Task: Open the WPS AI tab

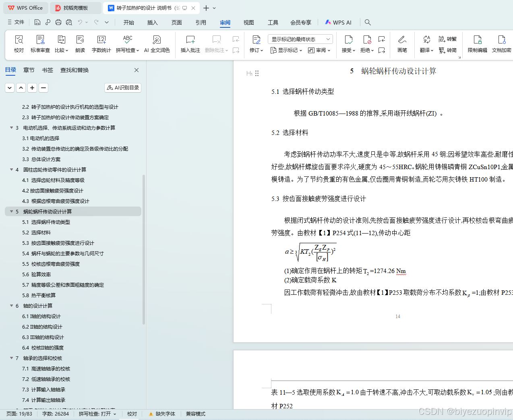Action: point(338,23)
